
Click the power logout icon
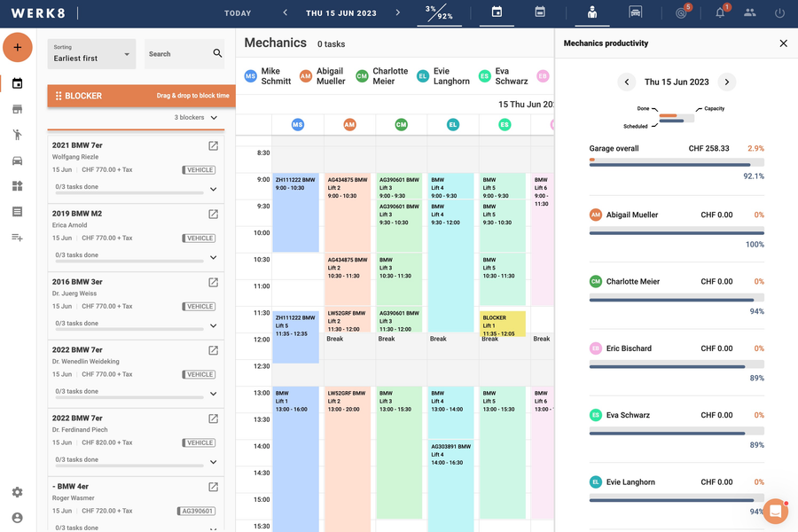pyautogui.click(x=779, y=13)
